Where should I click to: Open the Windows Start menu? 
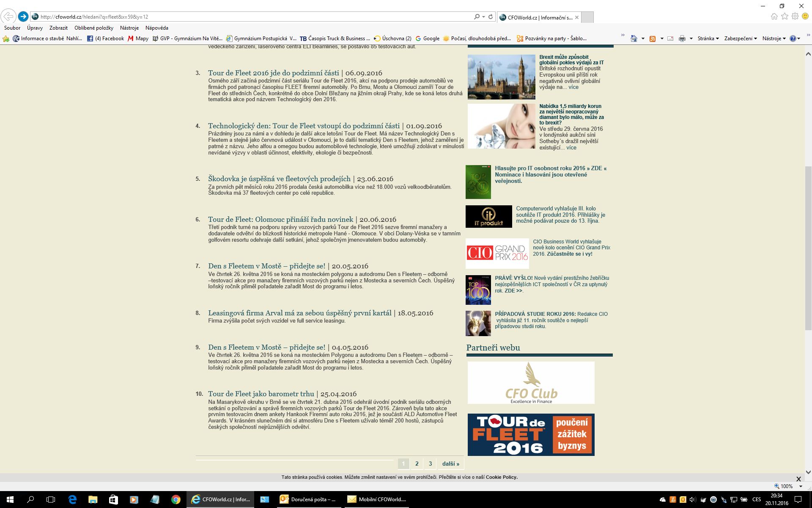pyautogui.click(x=10, y=500)
